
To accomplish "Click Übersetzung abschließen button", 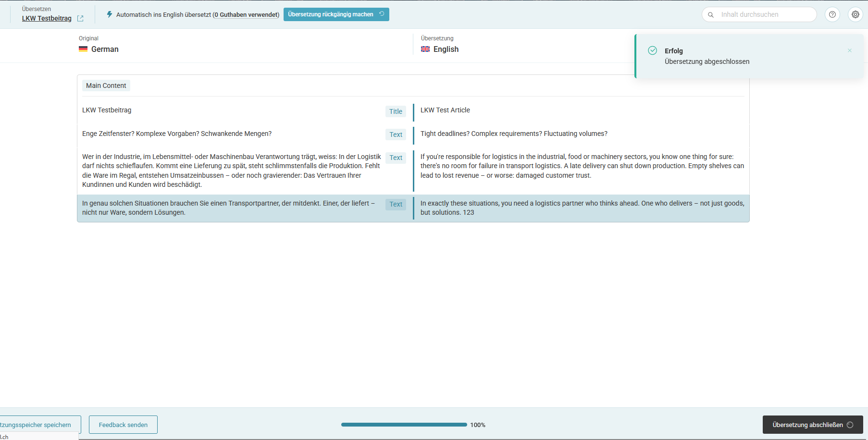I will [813, 425].
